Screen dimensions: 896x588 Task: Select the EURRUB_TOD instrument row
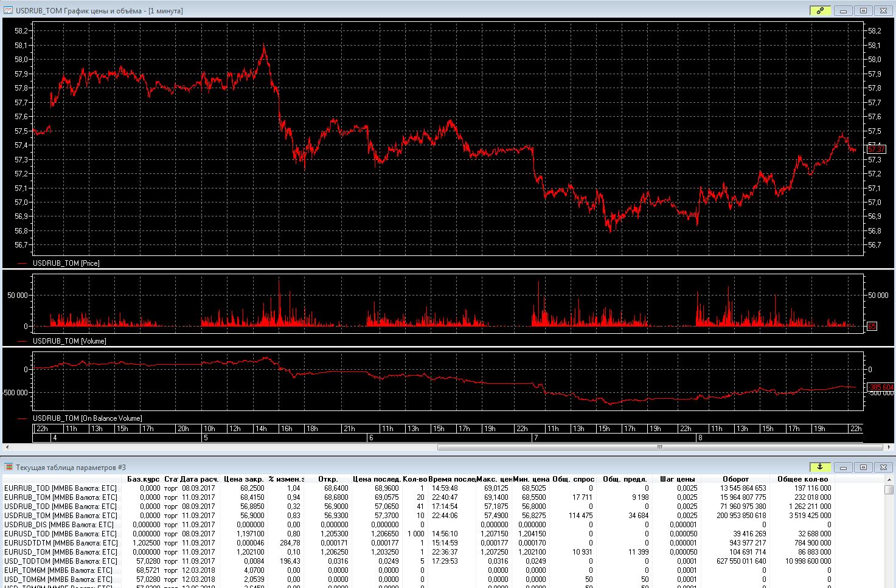click(x=60, y=488)
